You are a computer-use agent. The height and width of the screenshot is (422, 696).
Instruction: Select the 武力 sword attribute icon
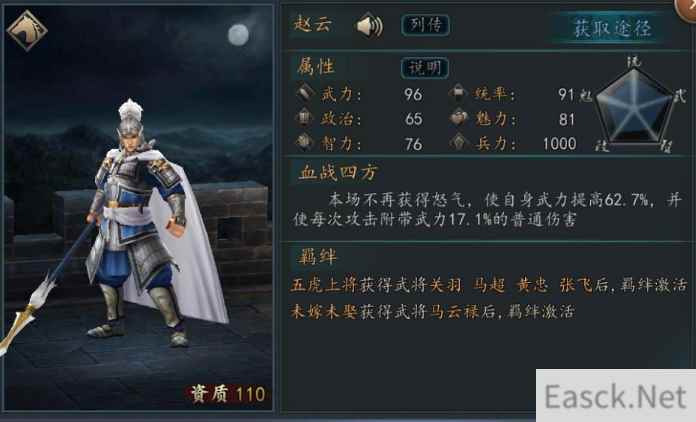(305, 93)
